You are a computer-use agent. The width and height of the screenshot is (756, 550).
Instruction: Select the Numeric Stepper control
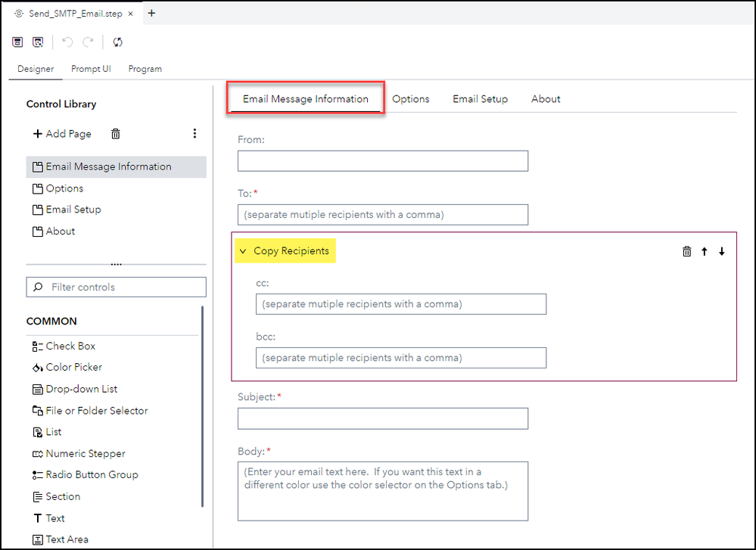point(79,454)
